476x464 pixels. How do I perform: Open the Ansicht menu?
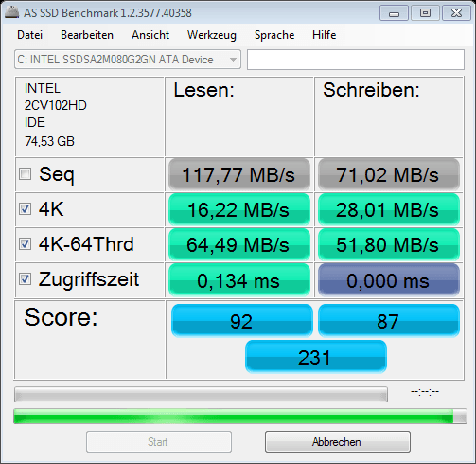[x=150, y=35]
